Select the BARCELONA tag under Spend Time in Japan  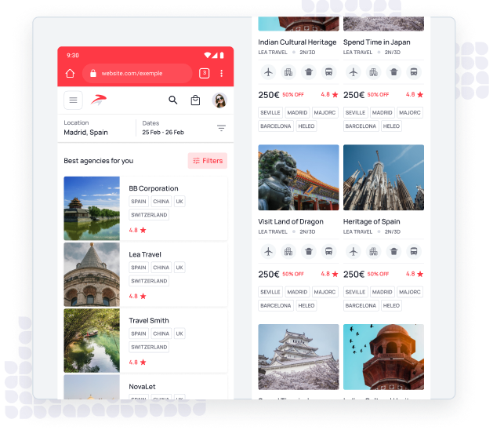361,126
